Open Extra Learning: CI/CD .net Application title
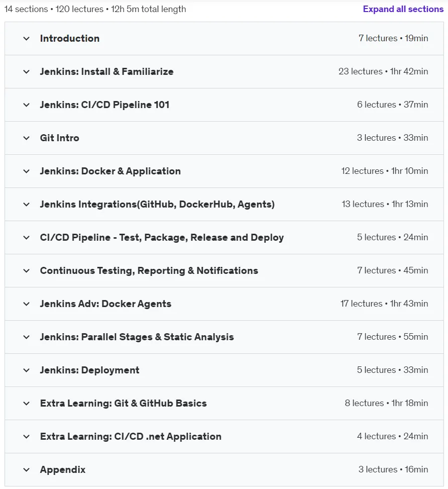Image resolution: width=448 pixels, height=489 pixels. (131, 436)
